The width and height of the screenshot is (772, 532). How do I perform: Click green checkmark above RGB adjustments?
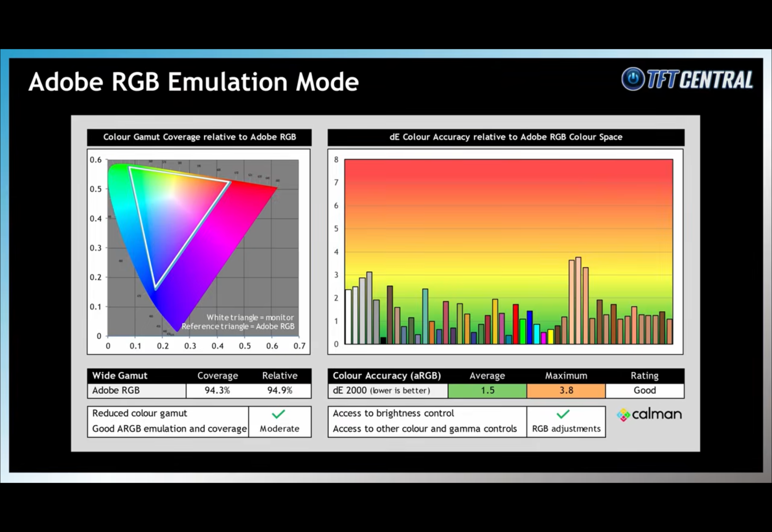point(563,414)
